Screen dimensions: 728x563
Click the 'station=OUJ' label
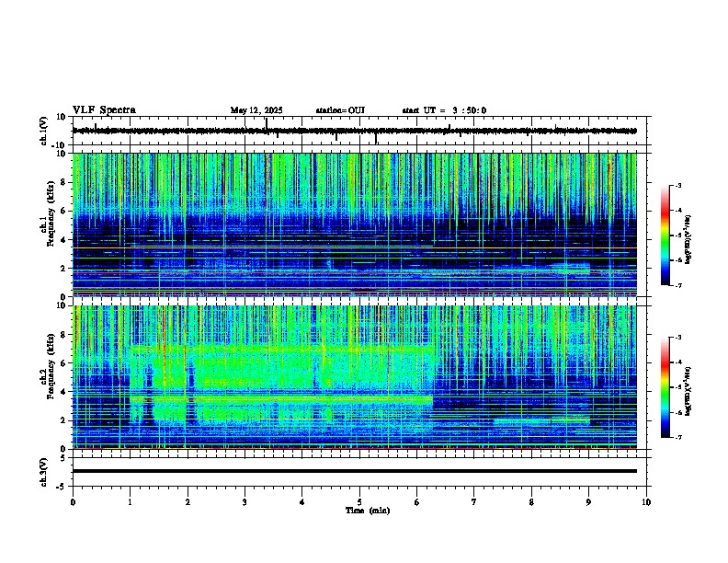(340, 110)
